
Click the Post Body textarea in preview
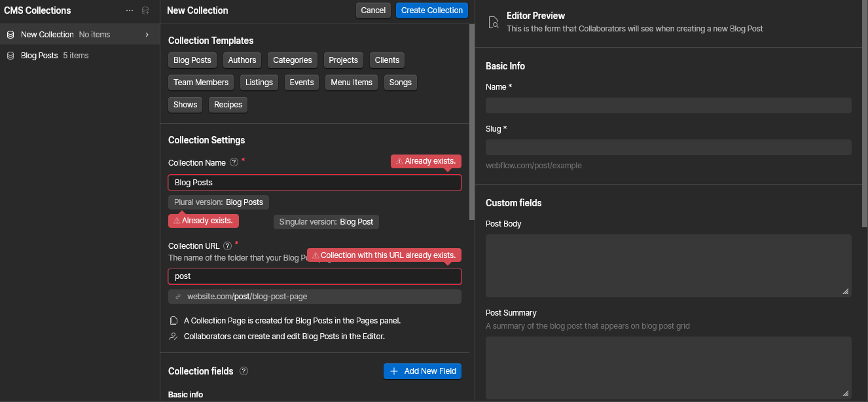pyautogui.click(x=668, y=265)
